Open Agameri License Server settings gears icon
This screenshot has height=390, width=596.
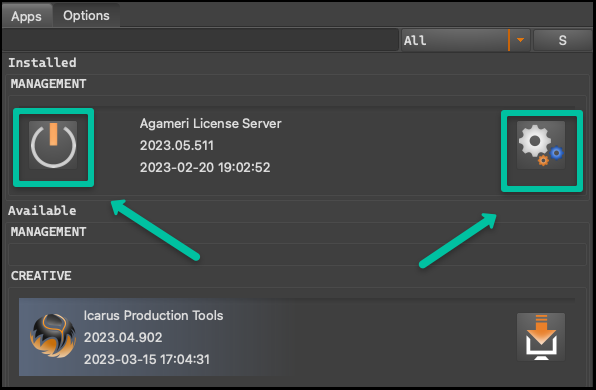point(541,145)
